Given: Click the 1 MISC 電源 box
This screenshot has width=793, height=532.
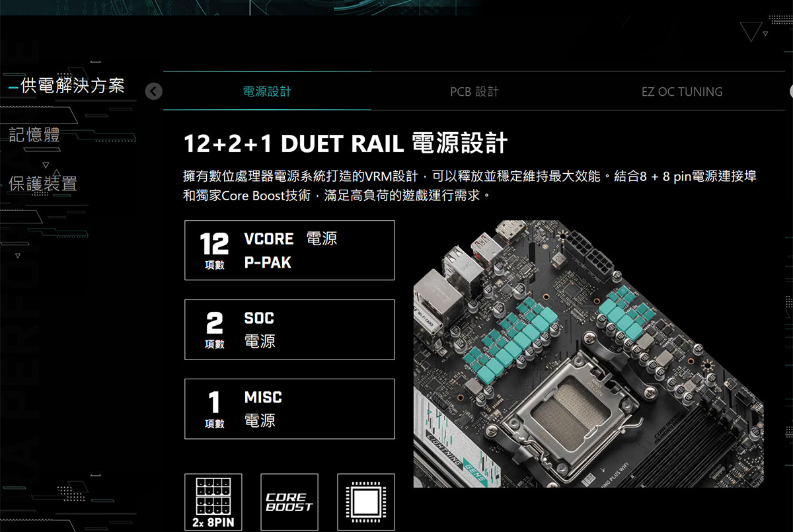Looking at the screenshot, I should [x=289, y=408].
